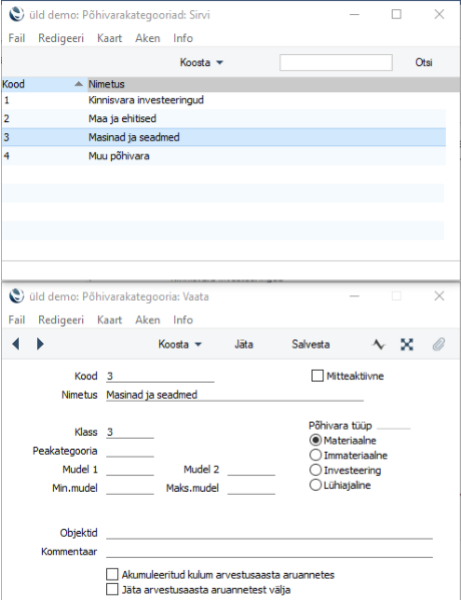This screenshot has height=600, width=461.
Task: Open Redigeeri menu in the lower window
Action: click(61, 320)
